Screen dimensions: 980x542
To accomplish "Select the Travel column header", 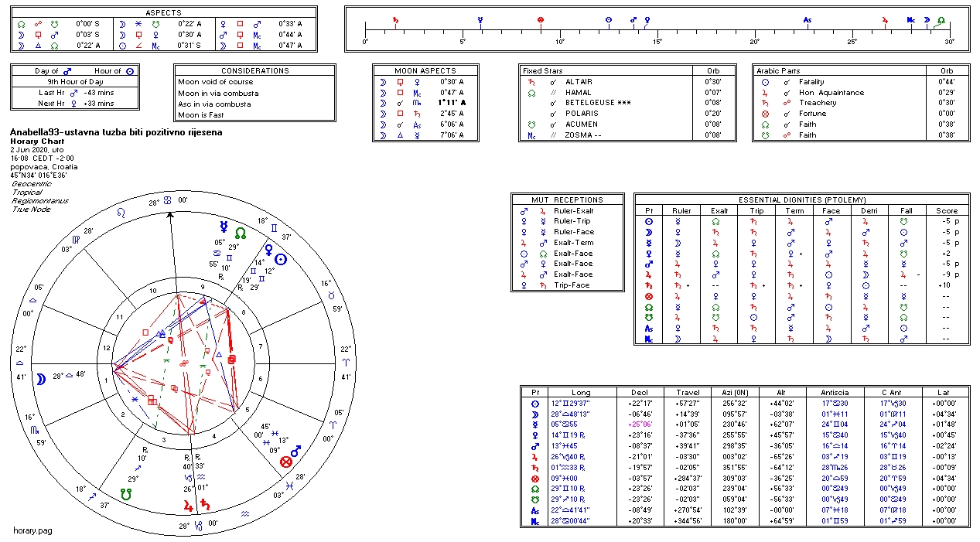I will [x=688, y=392].
